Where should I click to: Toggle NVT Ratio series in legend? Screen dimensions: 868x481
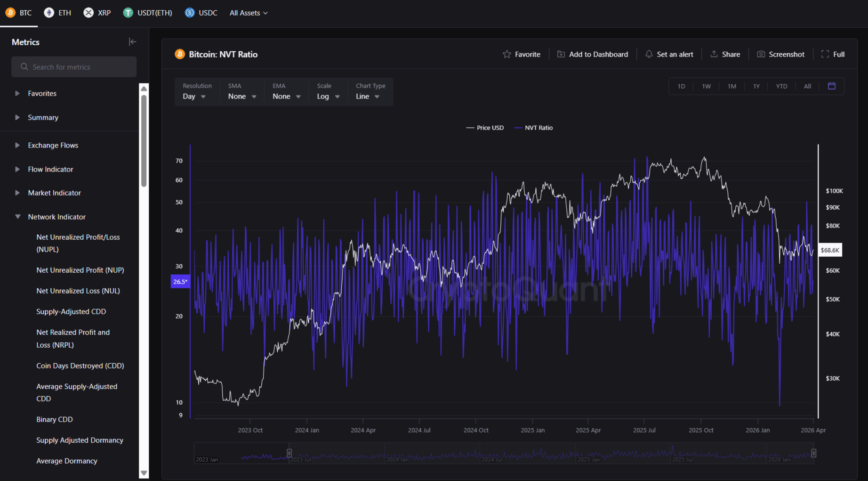pos(534,128)
